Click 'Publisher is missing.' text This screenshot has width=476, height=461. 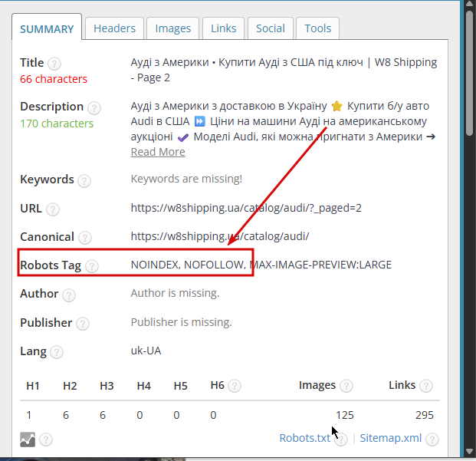point(181,322)
